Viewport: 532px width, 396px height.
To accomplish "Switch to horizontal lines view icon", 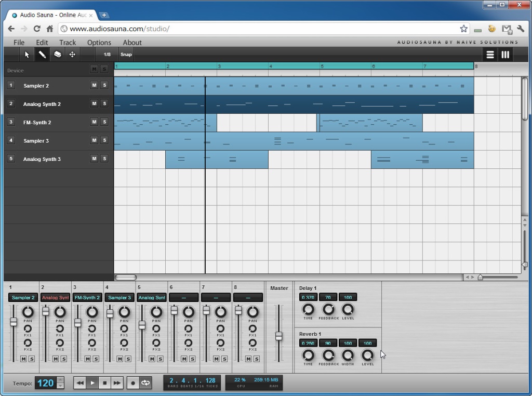I will click(x=490, y=55).
